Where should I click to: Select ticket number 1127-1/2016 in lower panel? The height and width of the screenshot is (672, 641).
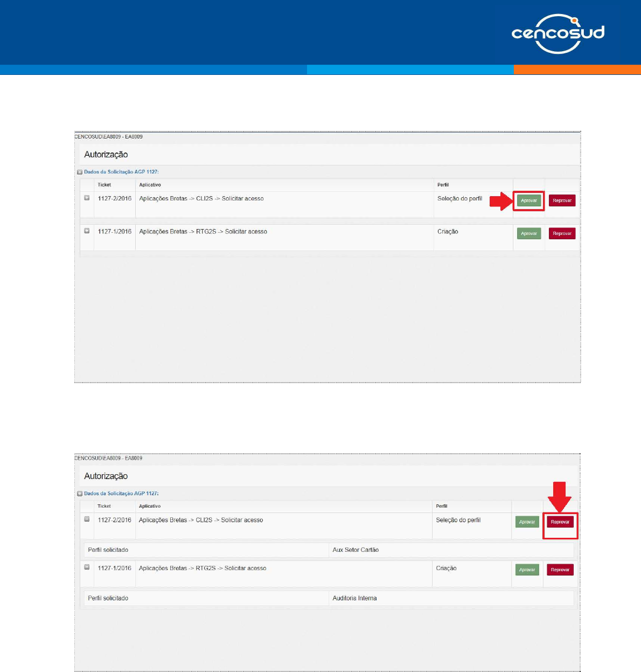[114, 568]
